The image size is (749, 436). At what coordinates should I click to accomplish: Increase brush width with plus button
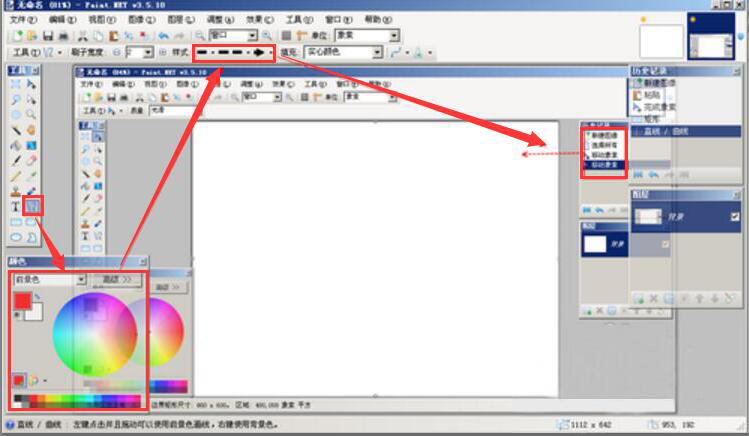[x=162, y=53]
